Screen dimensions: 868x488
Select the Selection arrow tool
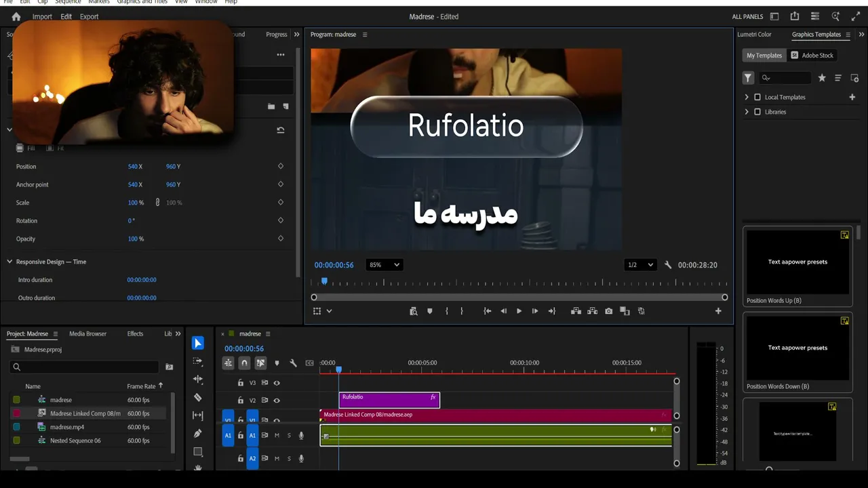[197, 343]
